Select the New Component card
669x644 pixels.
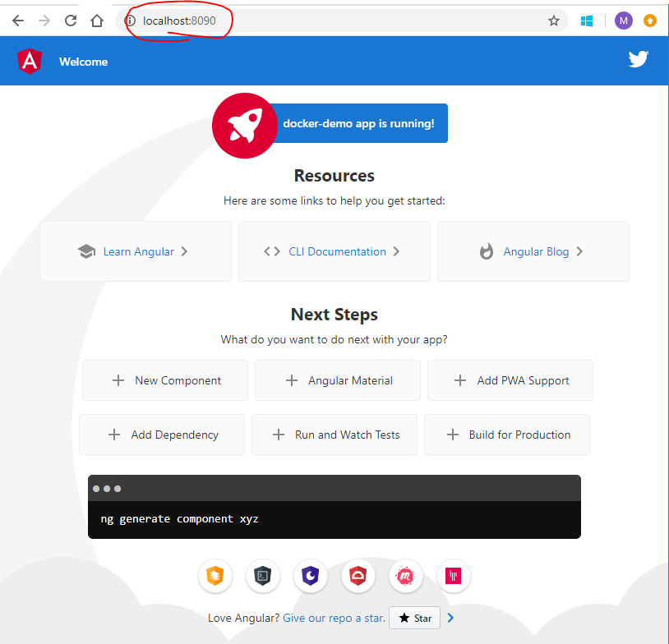(165, 380)
